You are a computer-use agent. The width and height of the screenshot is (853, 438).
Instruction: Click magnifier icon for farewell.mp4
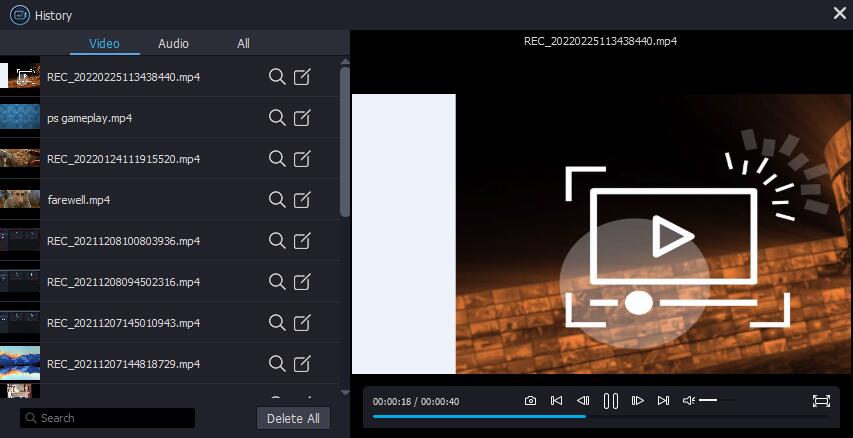[x=277, y=200]
